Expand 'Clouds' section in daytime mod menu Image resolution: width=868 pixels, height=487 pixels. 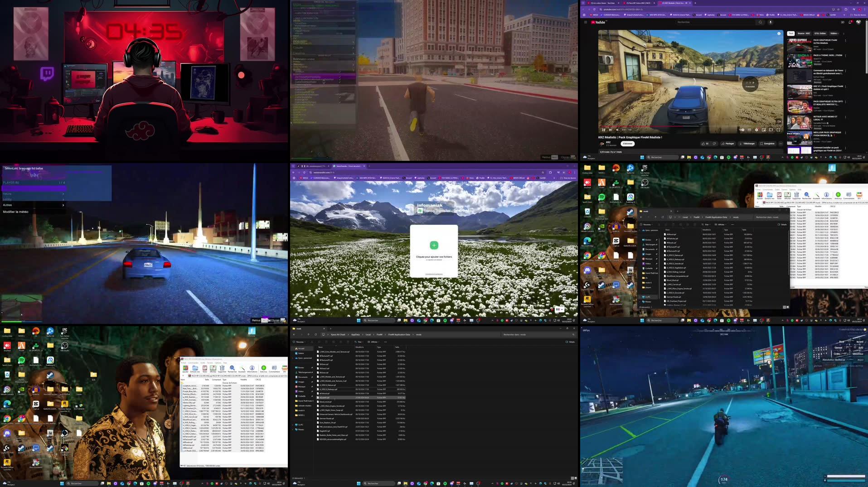pyautogui.click(x=323, y=48)
